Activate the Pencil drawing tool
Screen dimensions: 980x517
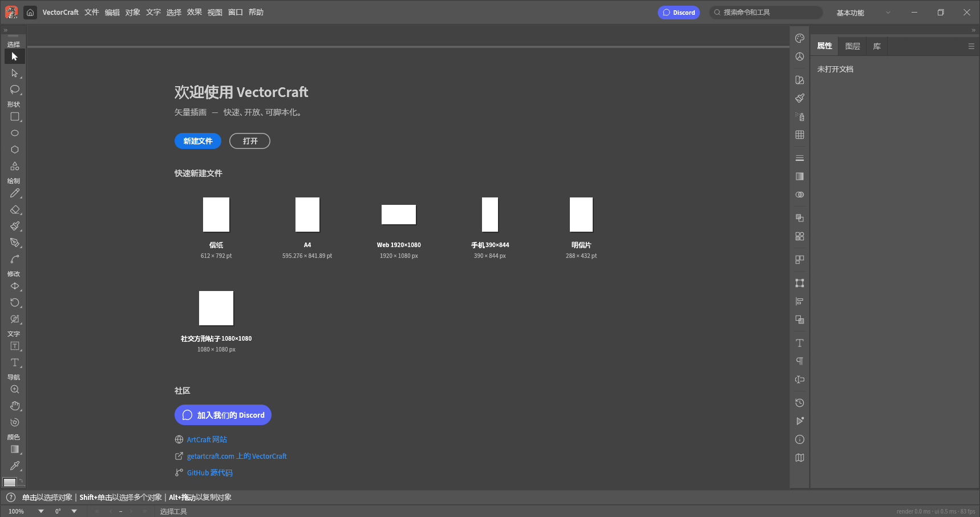(x=15, y=193)
